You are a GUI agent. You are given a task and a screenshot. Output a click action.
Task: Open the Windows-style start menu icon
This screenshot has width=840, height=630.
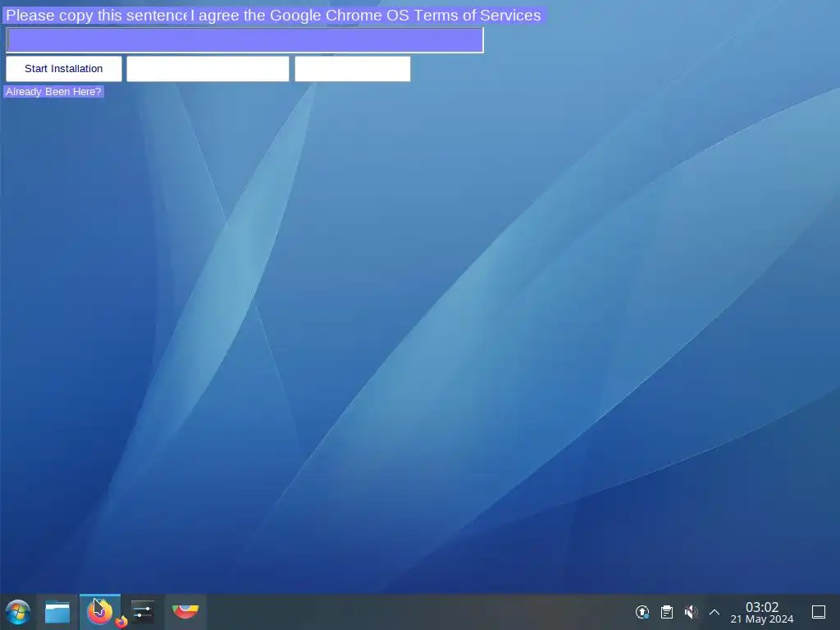pos(18,612)
